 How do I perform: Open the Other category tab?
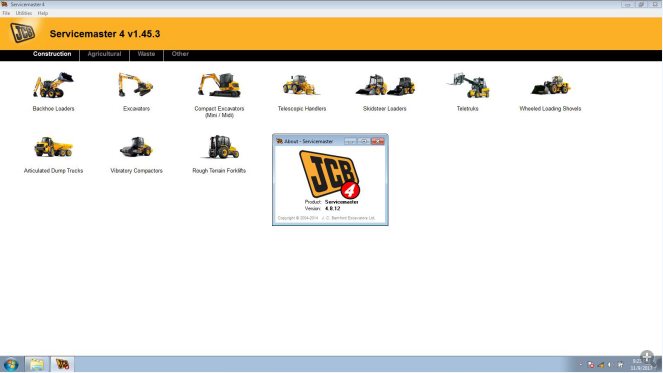click(x=180, y=54)
